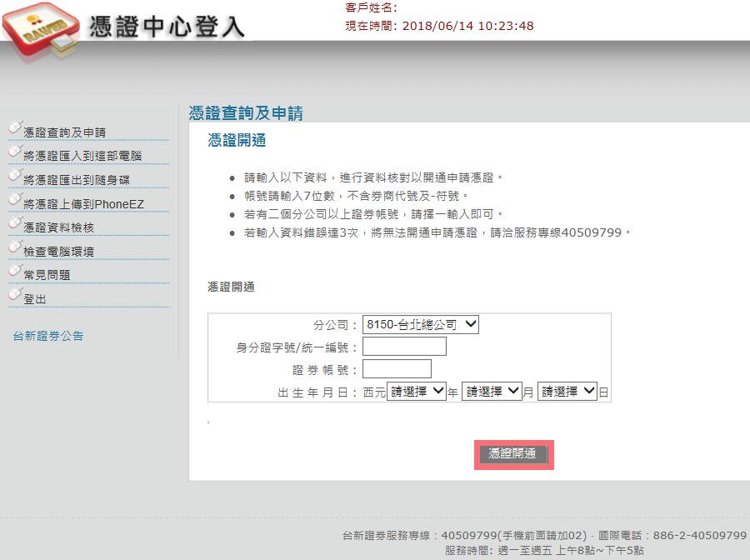Viewport: 750px width, 560px height.
Task: Focus the 證券帳號 input field
Action: tap(397, 368)
